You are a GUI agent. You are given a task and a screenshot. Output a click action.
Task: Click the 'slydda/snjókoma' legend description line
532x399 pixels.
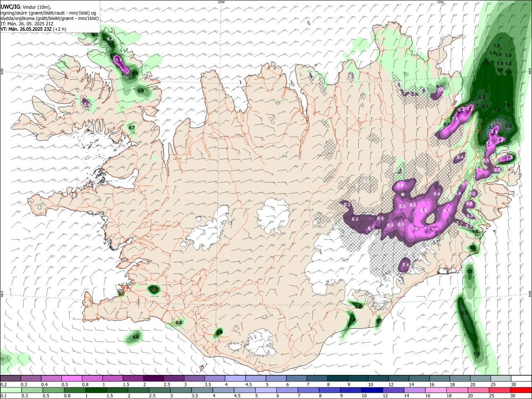tap(50, 18)
